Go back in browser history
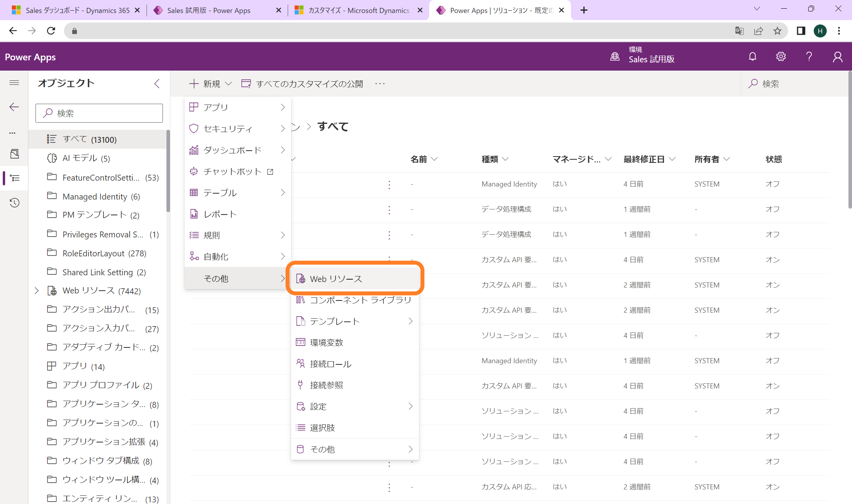The width and height of the screenshot is (852, 504). coord(13,31)
